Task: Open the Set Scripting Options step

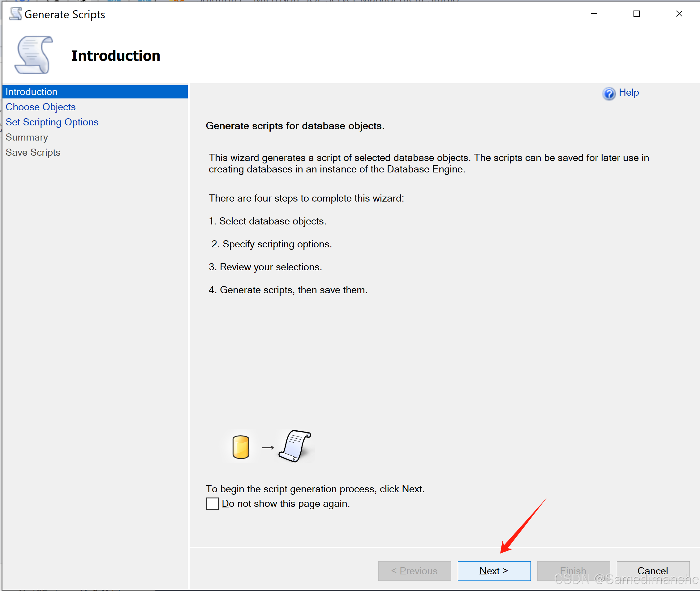Action: [x=52, y=122]
